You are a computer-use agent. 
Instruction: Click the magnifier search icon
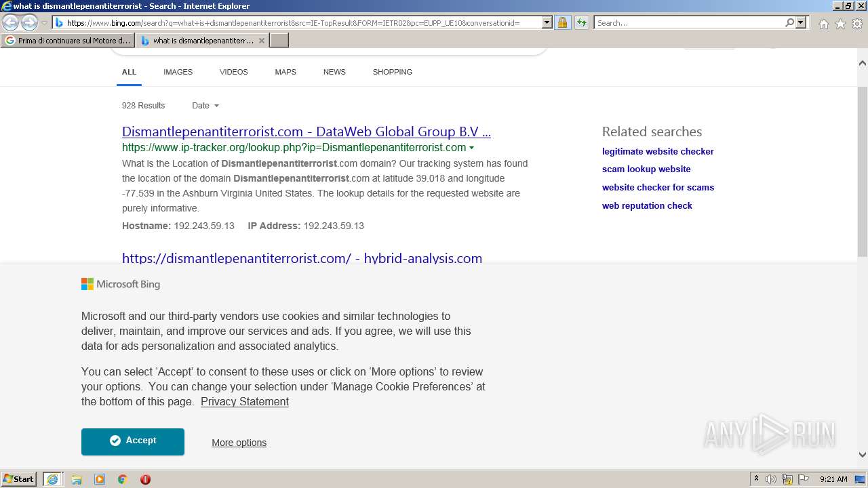(x=789, y=22)
